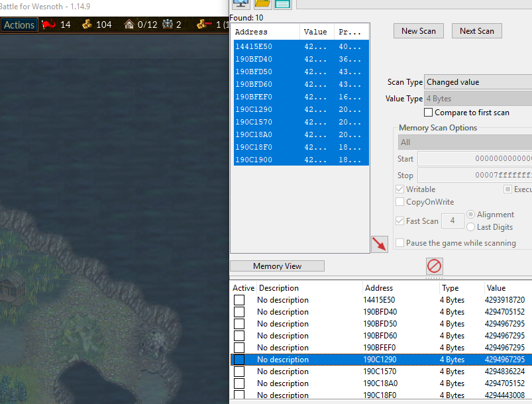
Task: Click the wooden hut on the Wesnoth map
Action: coord(13,286)
